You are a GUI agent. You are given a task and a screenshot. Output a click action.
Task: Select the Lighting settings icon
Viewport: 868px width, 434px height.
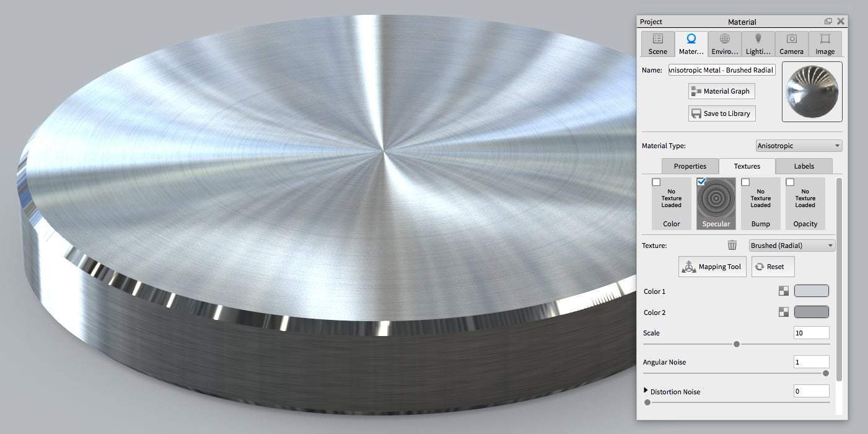coord(758,43)
